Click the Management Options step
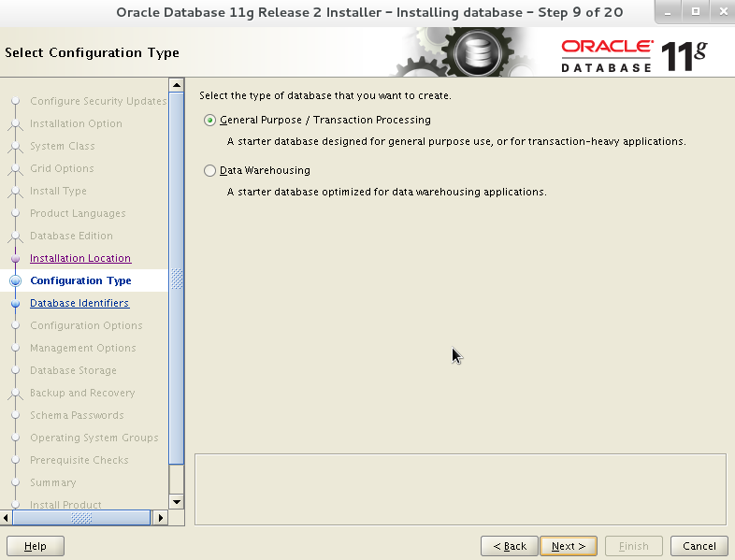The image size is (735, 560). pos(83,348)
